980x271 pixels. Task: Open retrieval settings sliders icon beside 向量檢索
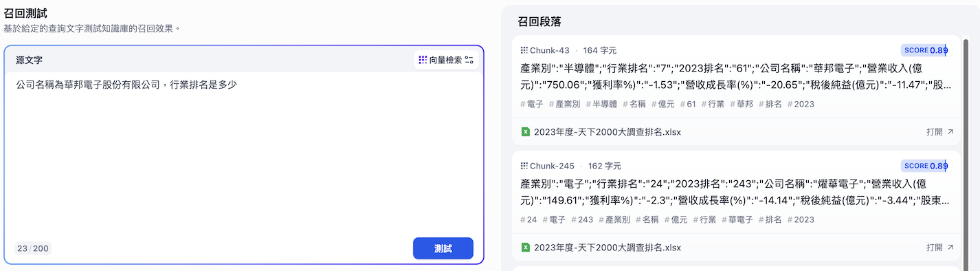coord(469,60)
